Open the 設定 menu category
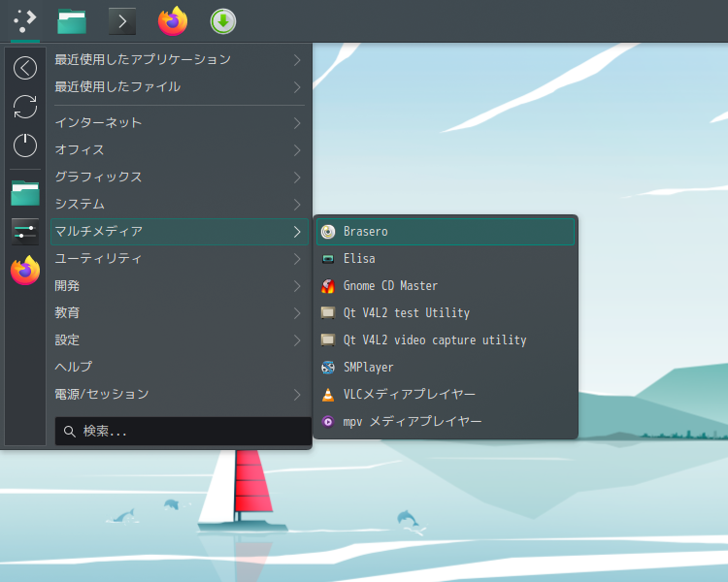The image size is (728, 582). (180, 340)
